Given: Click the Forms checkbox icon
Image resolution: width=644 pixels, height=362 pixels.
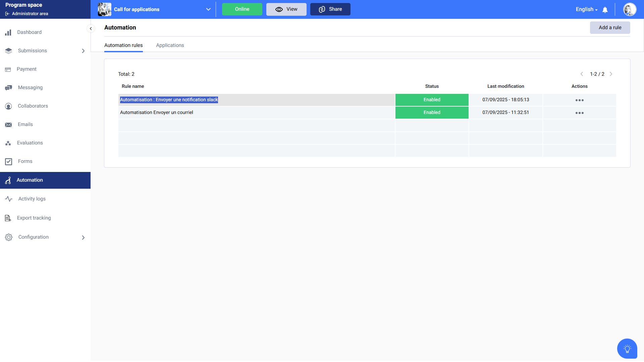Looking at the screenshot, I should click(8, 162).
